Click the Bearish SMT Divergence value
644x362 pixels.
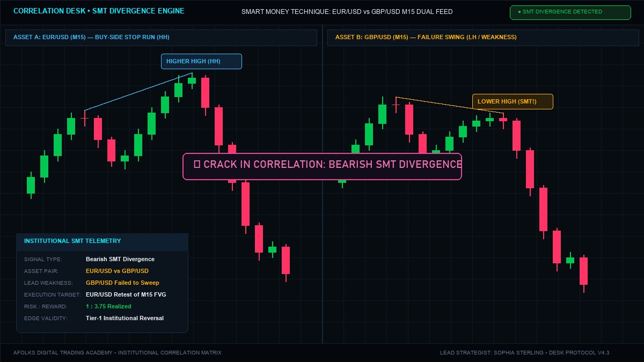(x=120, y=259)
